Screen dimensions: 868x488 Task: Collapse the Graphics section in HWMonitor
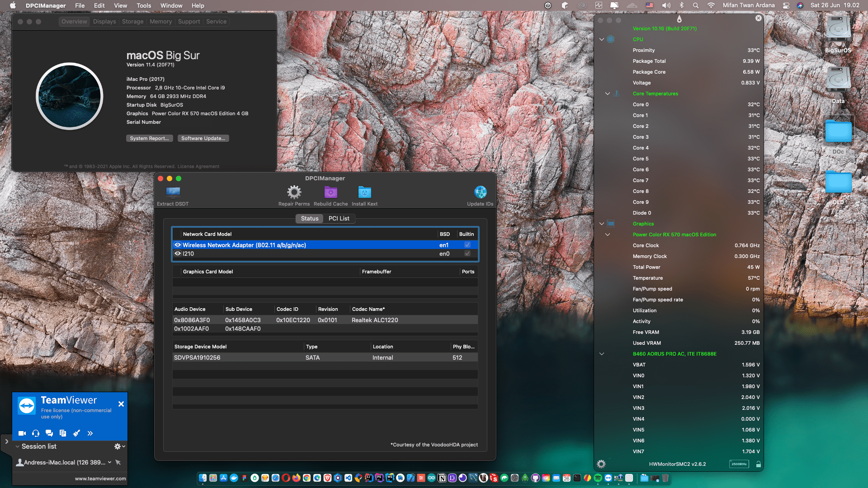pyautogui.click(x=602, y=224)
